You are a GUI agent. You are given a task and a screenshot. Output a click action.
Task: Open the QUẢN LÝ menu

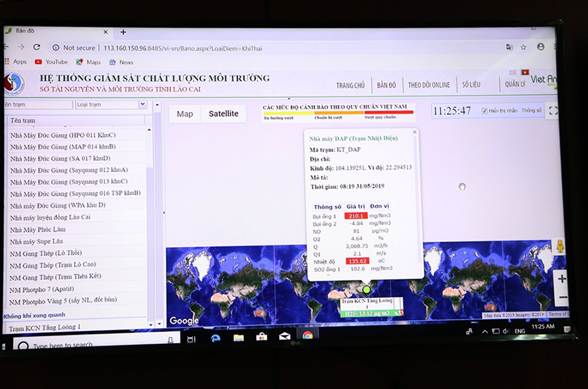(515, 84)
